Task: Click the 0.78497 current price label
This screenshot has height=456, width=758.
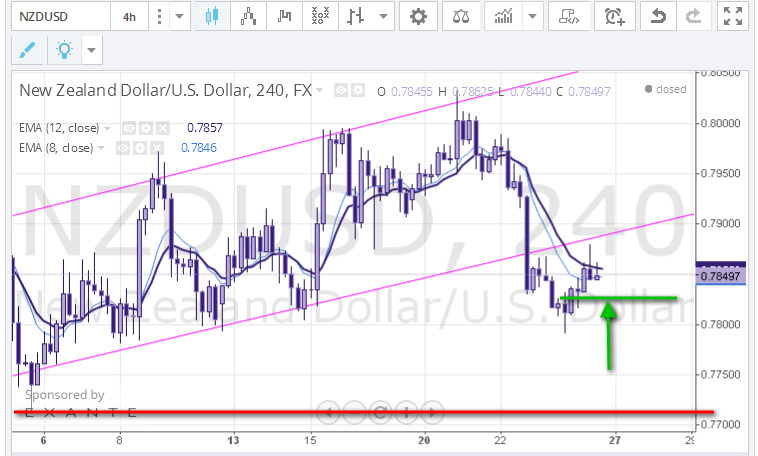Action: (720, 276)
